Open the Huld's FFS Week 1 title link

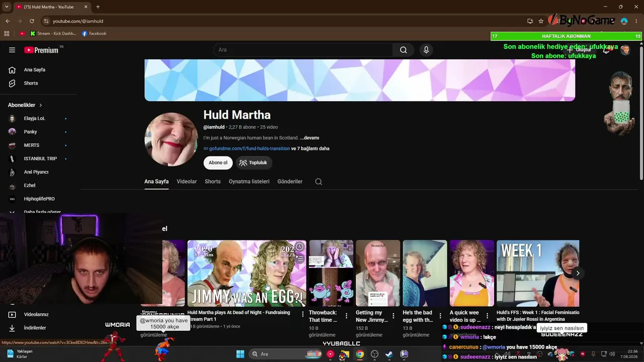[538, 316]
